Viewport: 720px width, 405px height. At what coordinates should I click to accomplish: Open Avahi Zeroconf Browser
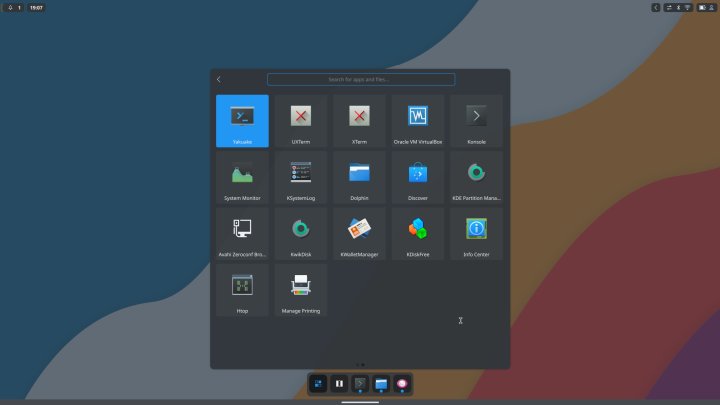(242, 233)
